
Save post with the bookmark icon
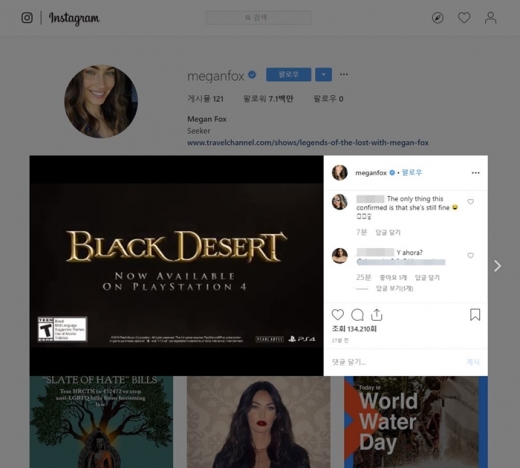[x=475, y=315]
